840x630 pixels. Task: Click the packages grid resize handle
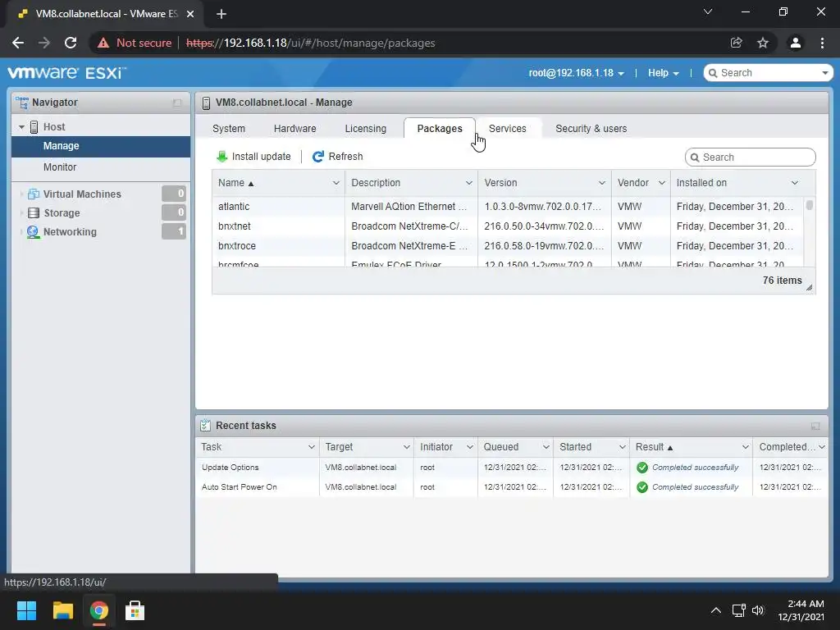click(810, 288)
